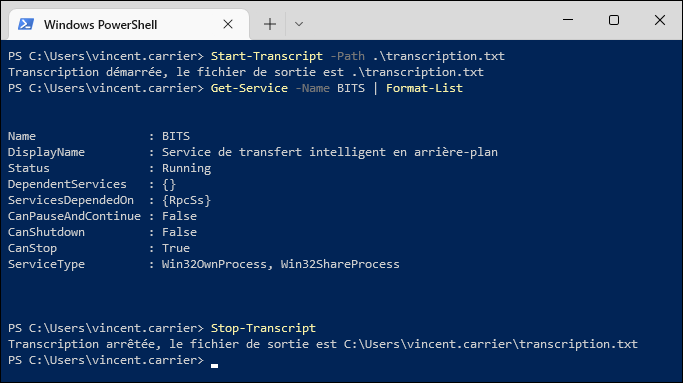Minimize the terminal window

coord(568,20)
